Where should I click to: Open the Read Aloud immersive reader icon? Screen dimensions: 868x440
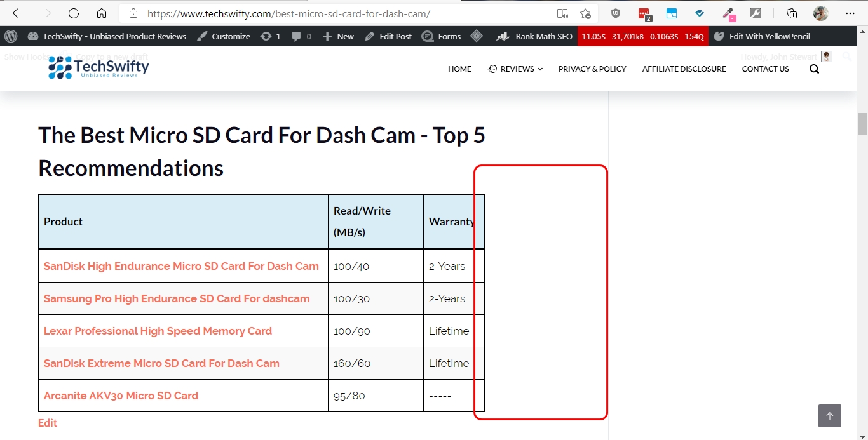pyautogui.click(x=562, y=13)
